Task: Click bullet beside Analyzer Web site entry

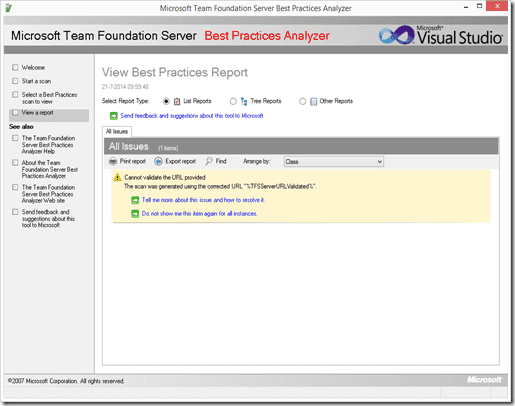Action: point(15,187)
